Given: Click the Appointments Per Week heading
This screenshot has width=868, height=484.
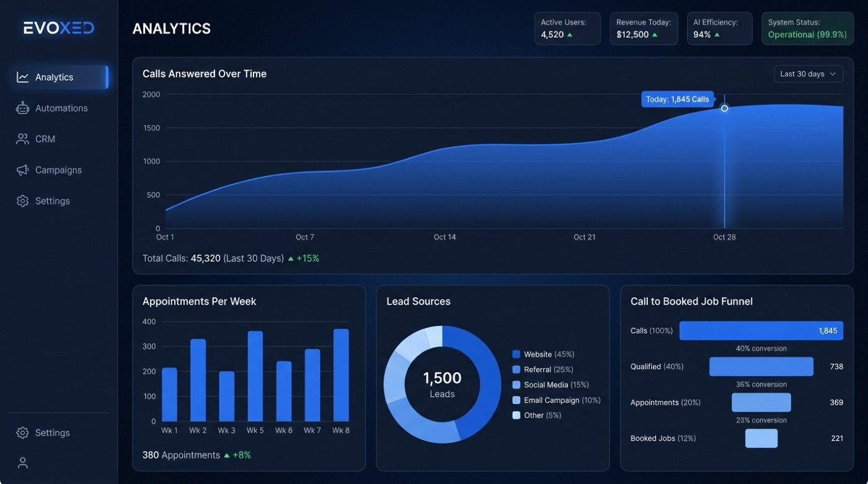Looking at the screenshot, I should [200, 301].
